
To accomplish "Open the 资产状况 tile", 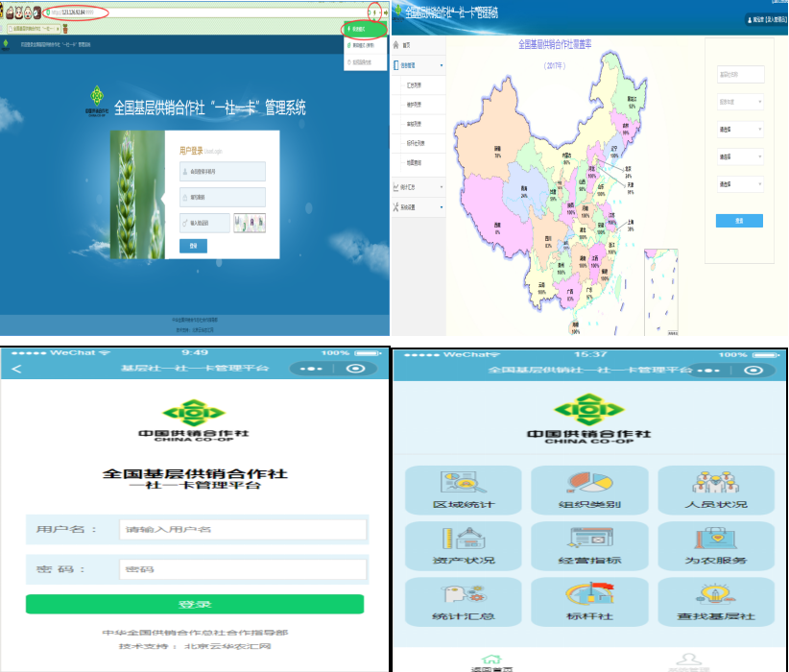I will click(x=463, y=545).
